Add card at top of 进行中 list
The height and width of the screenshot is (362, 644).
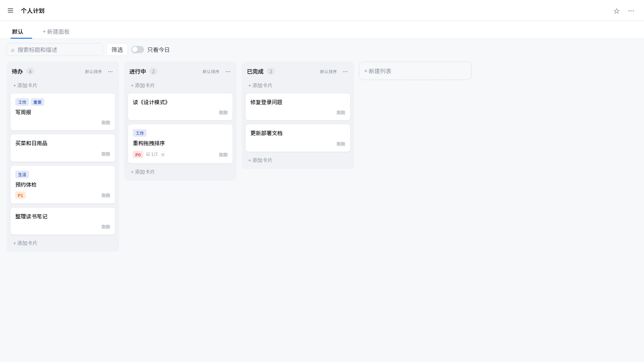tap(142, 86)
